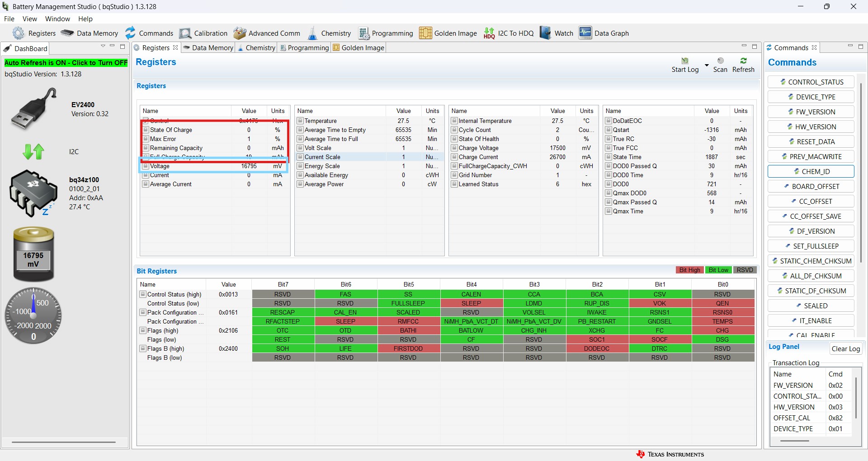The image size is (868, 461).
Task: Switch to the Data Memory tab
Action: 208,48
